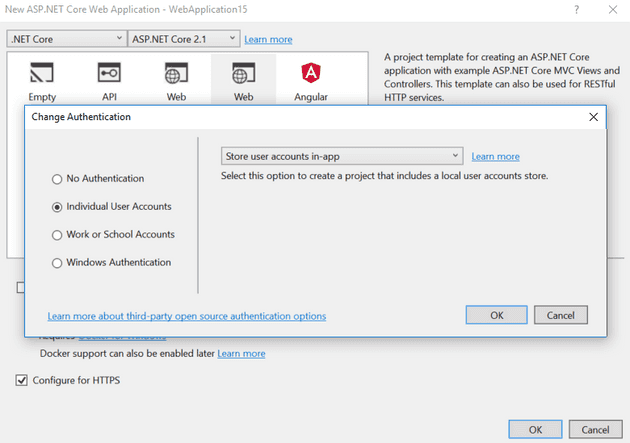
Task: Click the Change Authentication dialog title
Action: click(81, 117)
